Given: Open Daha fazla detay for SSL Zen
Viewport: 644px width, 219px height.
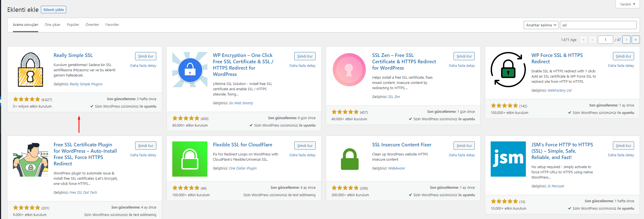Looking at the screenshot, I should click(x=462, y=66).
